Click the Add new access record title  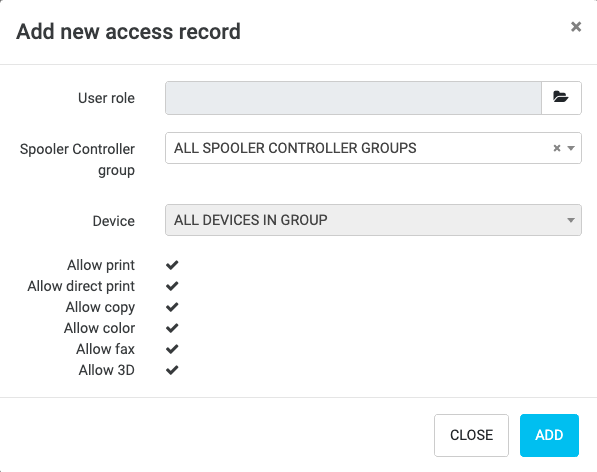128,31
